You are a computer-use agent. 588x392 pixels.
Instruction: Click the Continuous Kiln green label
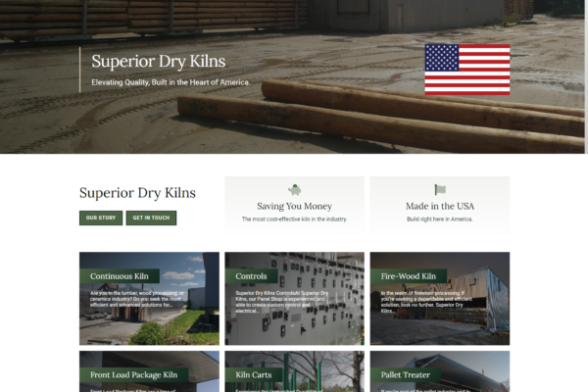click(x=120, y=276)
